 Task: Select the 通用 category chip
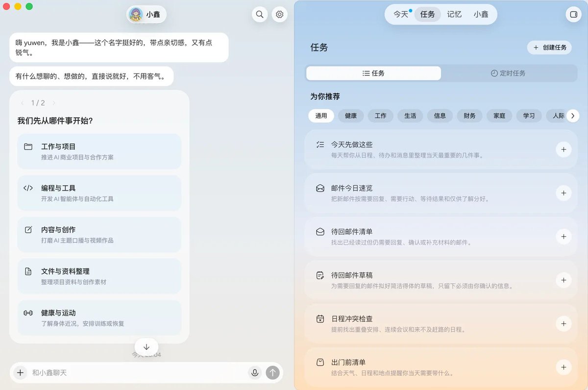(321, 116)
